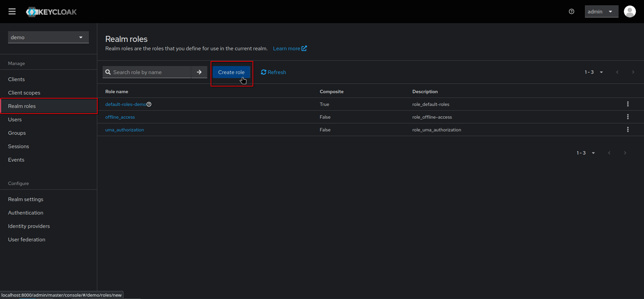Select Realm roles in the sidebar

coord(48,106)
